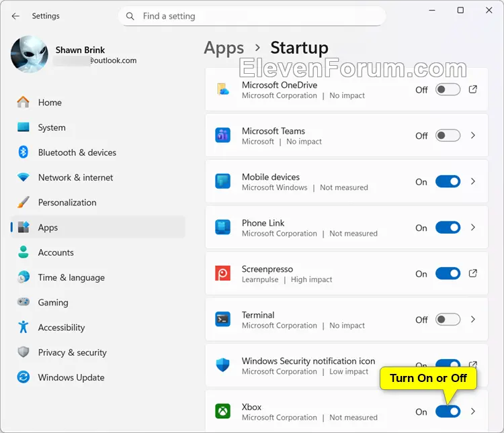Image resolution: width=504 pixels, height=433 pixels.
Task: Open OneDrive external link icon
Action: click(x=473, y=89)
